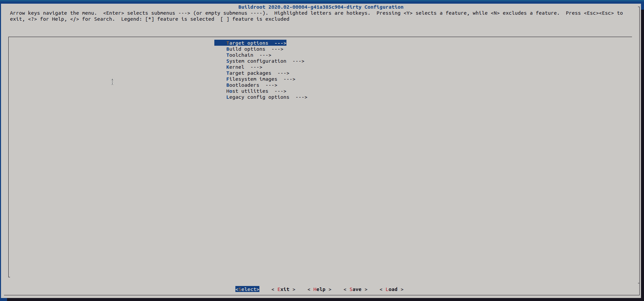The width and height of the screenshot is (644, 301).
Task: Click the Buildroot Configuration title text
Action: (x=321, y=7)
